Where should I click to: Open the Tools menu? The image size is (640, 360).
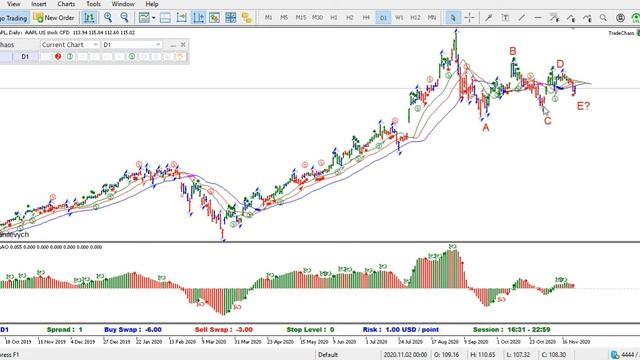pos(93,4)
